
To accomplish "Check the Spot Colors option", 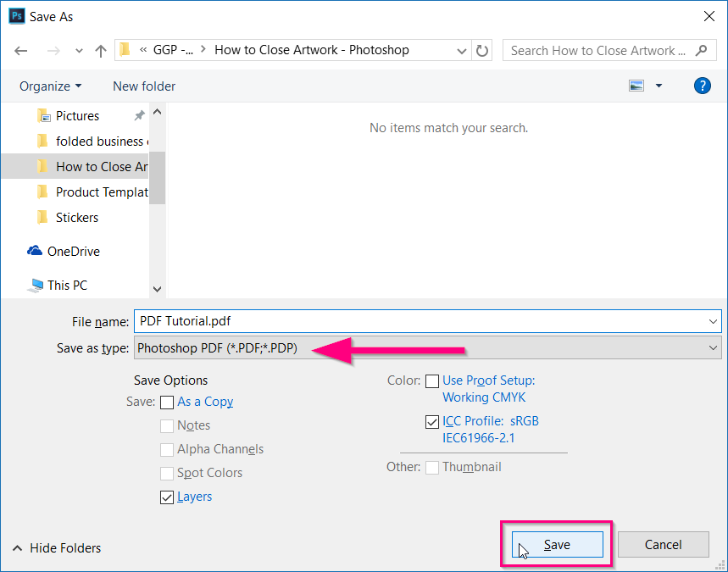I will [167, 473].
